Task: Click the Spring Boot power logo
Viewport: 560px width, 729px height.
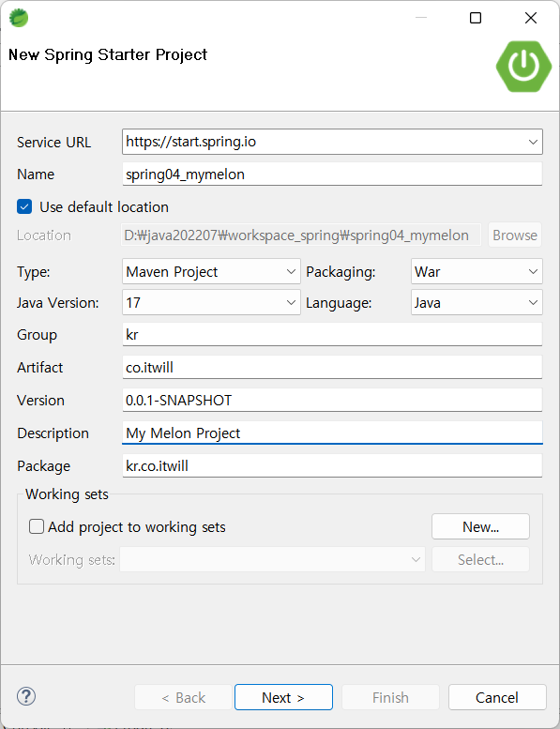Action: (523, 67)
